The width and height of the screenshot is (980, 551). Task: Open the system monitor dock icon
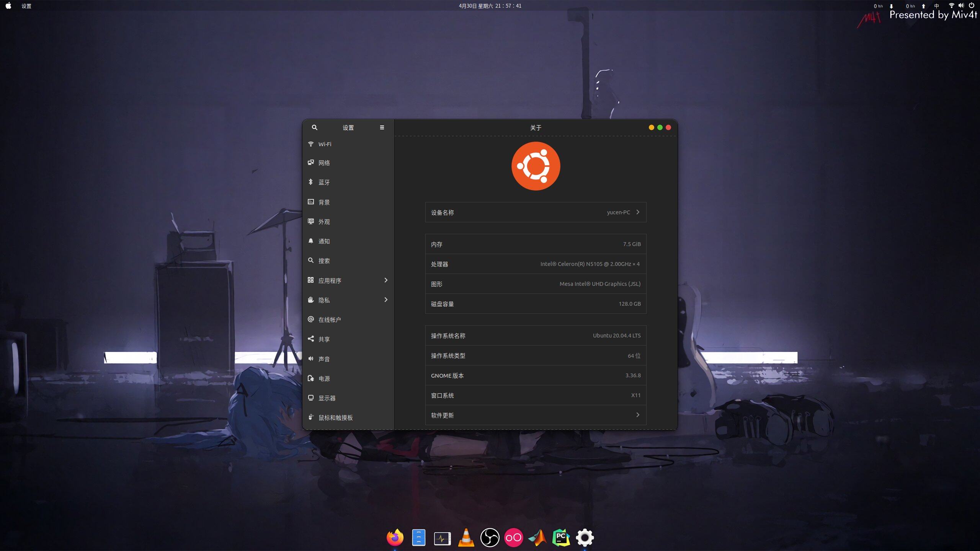click(442, 538)
